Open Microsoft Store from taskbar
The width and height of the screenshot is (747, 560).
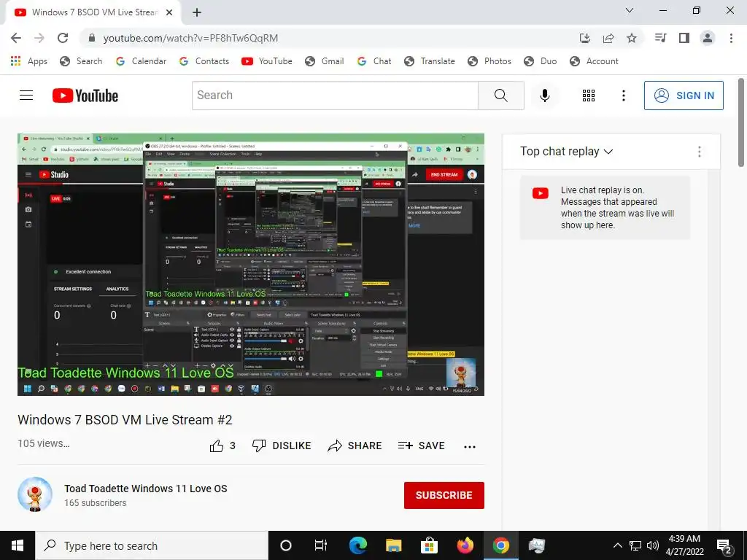pyautogui.click(x=429, y=545)
